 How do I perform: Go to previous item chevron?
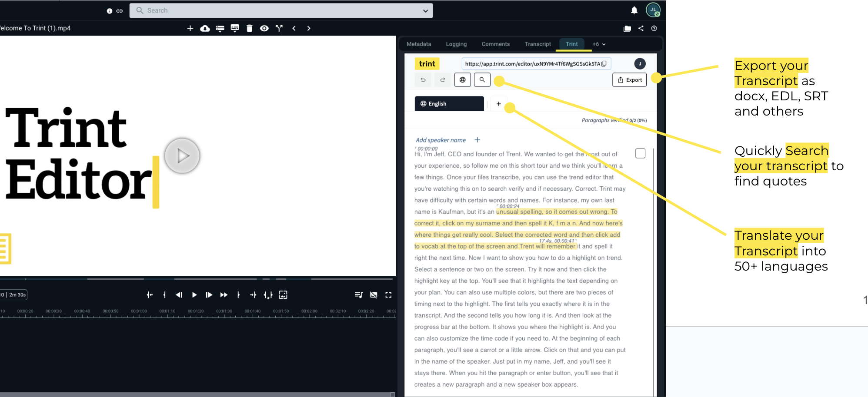click(294, 28)
